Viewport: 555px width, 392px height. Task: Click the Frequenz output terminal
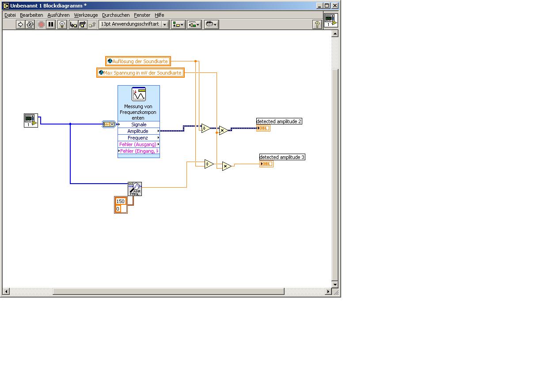139,138
